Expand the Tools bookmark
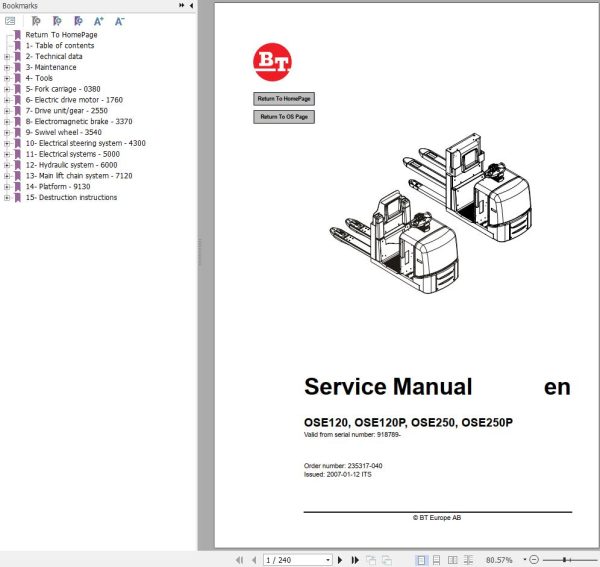 tap(7, 78)
